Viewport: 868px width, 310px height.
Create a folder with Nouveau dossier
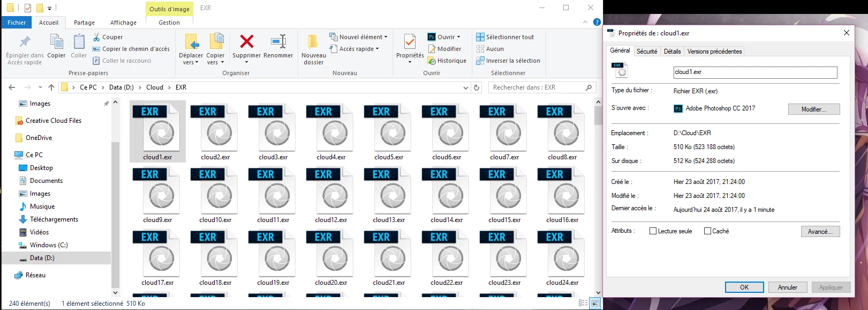click(314, 49)
